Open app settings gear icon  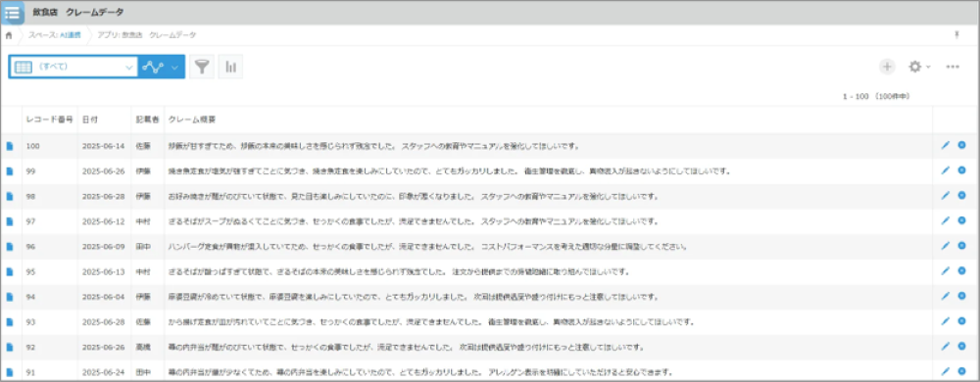coord(915,67)
